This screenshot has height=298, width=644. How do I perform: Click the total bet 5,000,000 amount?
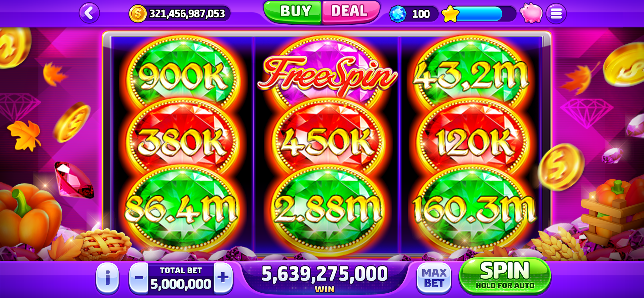pos(181,284)
